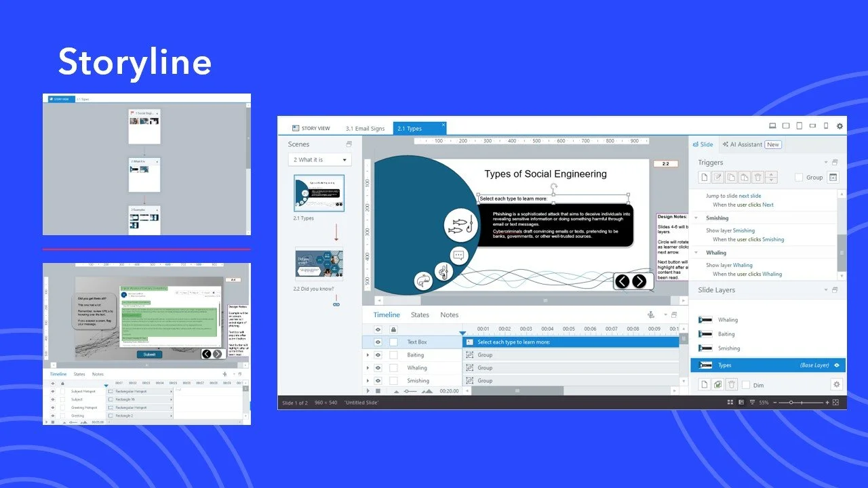Expand the Baiting group in timeline

click(368, 355)
